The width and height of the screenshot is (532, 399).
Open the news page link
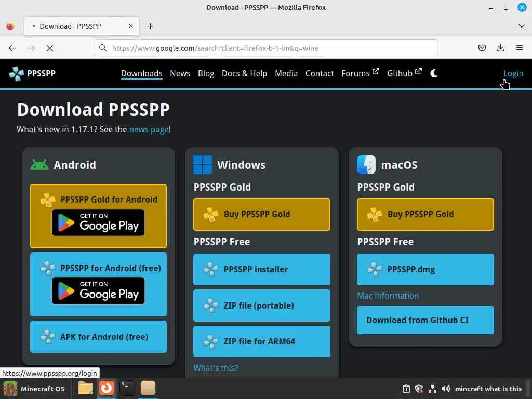point(149,129)
